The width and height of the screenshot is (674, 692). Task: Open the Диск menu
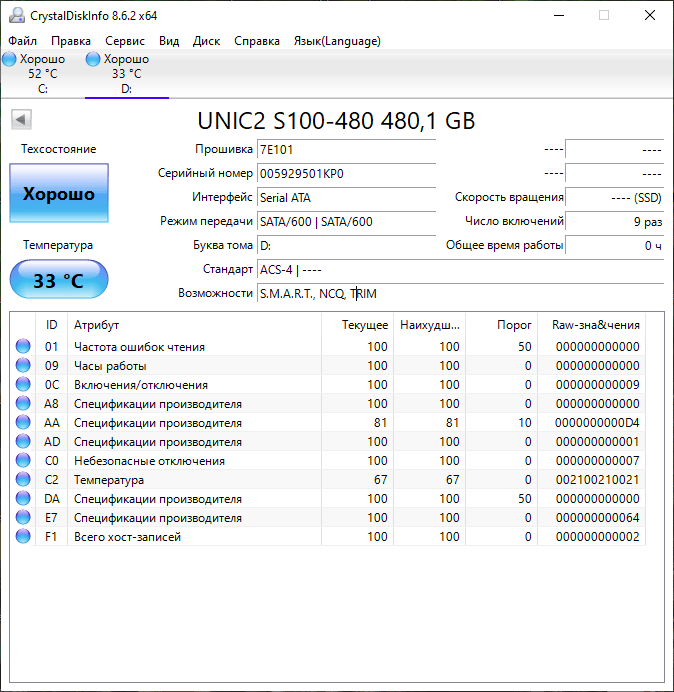pyautogui.click(x=206, y=41)
